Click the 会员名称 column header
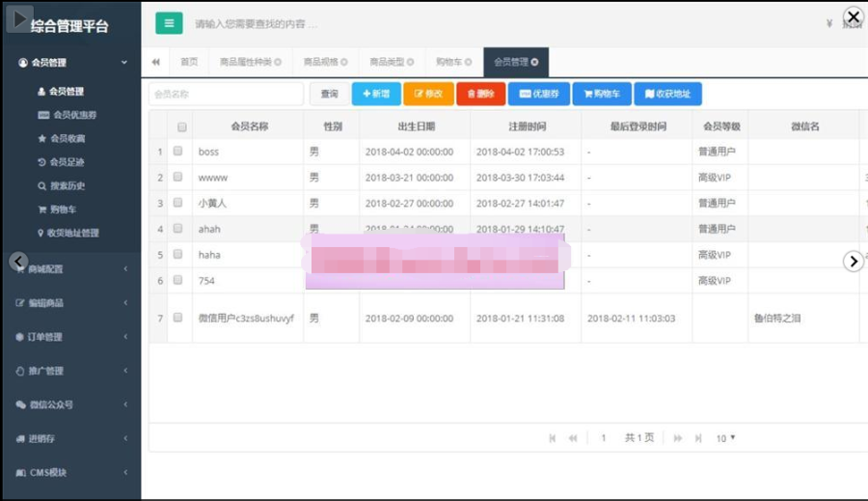 point(249,126)
